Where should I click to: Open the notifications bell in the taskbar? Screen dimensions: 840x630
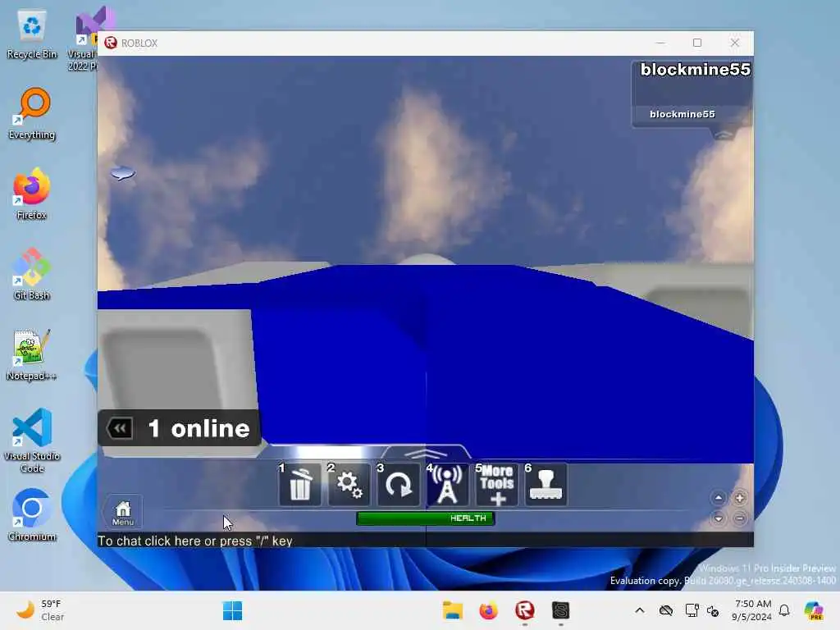(784, 610)
